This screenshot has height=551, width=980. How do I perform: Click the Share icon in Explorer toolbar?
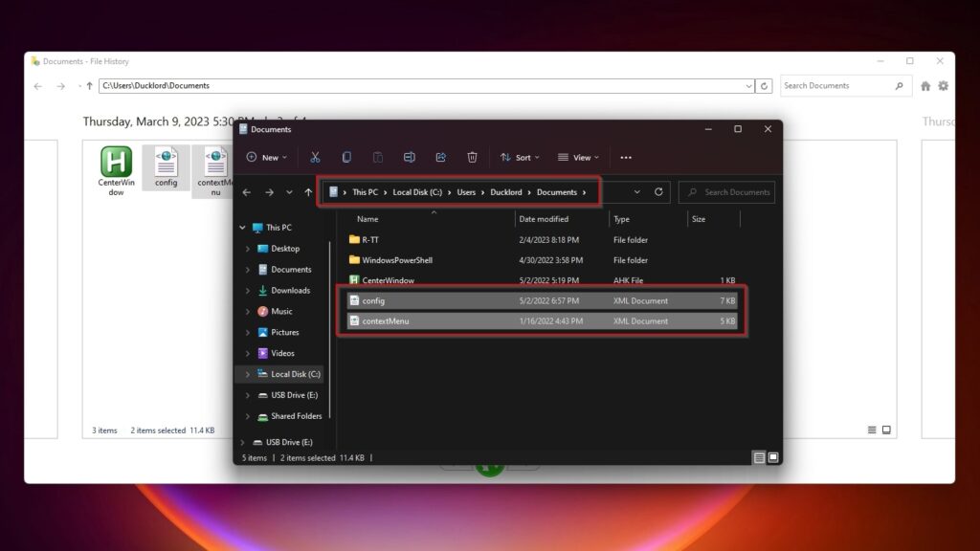[x=440, y=158]
